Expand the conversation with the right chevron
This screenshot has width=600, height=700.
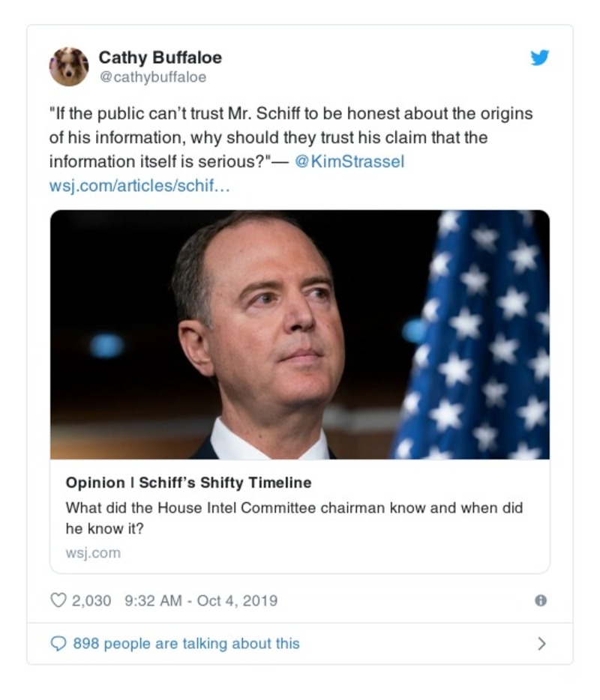(x=542, y=644)
